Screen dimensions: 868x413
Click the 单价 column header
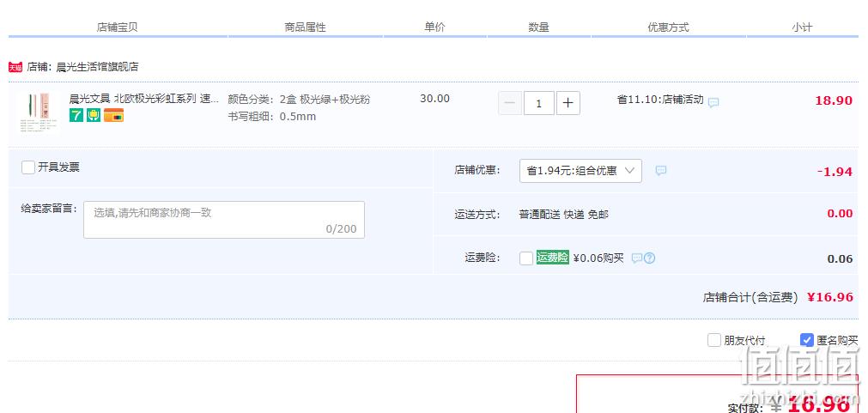434,27
